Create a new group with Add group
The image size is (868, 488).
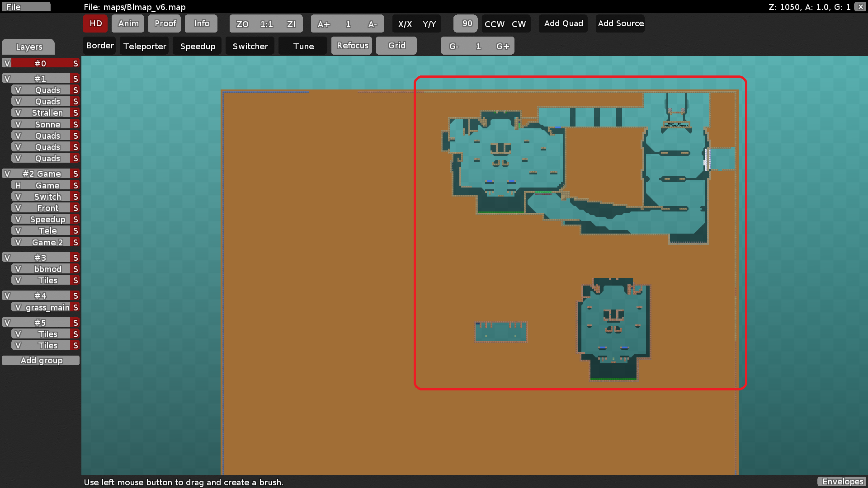(x=41, y=360)
